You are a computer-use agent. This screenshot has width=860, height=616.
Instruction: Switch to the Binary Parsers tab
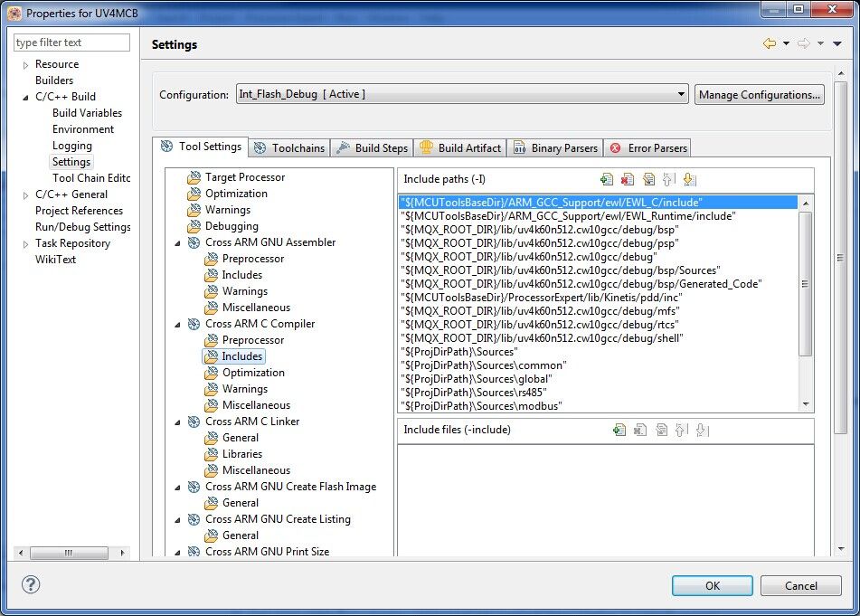click(555, 148)
